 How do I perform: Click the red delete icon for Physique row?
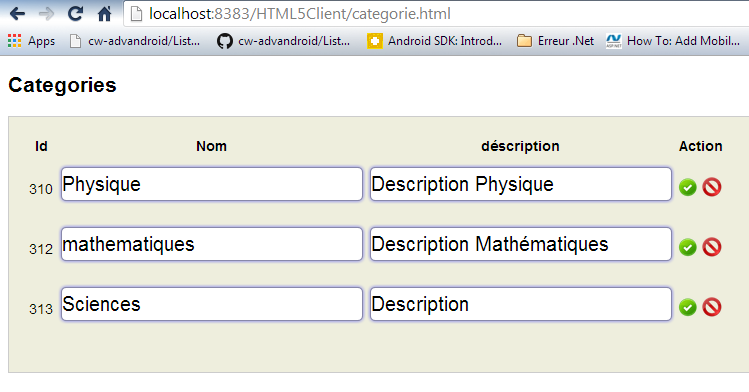712,187
